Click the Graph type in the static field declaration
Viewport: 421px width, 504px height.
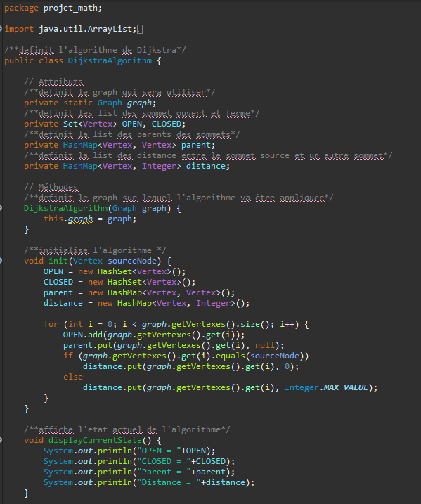pyautogui.click(x=110, y=103)
